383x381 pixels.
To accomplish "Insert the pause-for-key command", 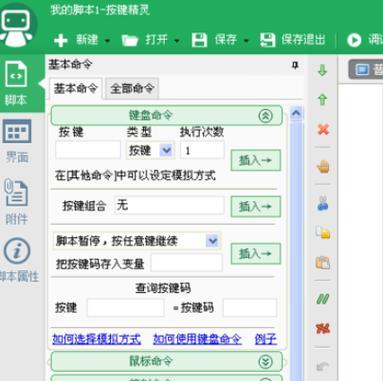I will pyautogui.click(x=256, y=254).
